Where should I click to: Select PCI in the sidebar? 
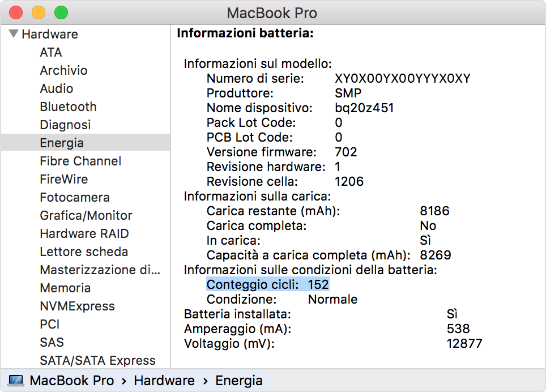[x=49, y=324]
